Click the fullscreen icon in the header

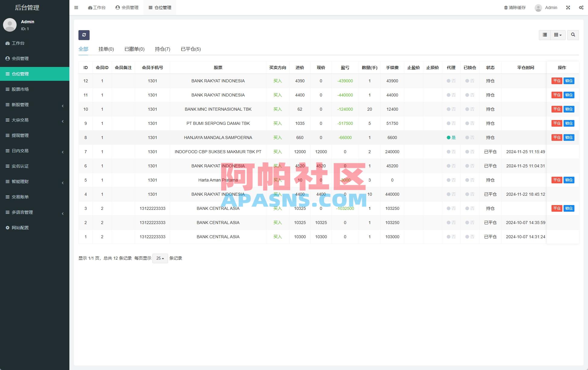pos(568,8)
